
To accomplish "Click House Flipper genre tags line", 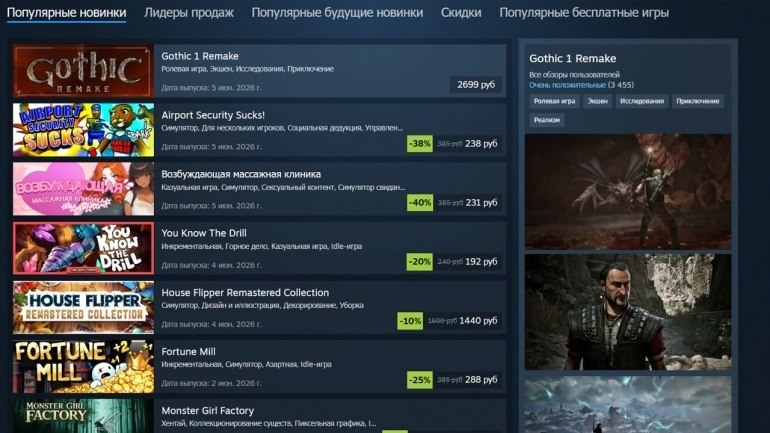I will [263, 305].
